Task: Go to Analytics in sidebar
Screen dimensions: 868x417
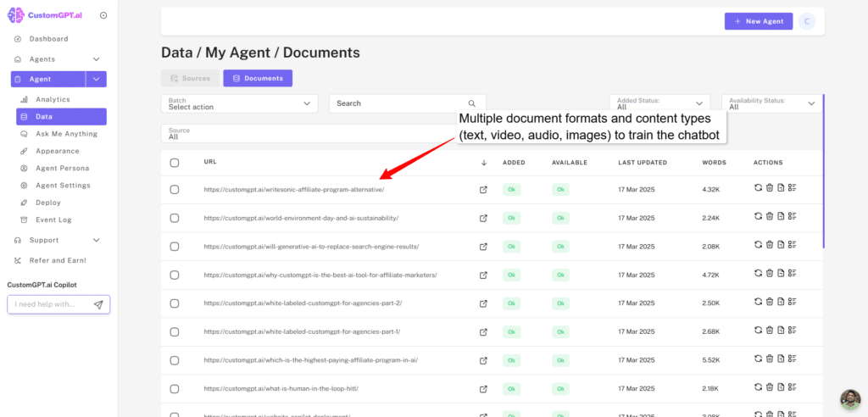Action: coord(53,100)
